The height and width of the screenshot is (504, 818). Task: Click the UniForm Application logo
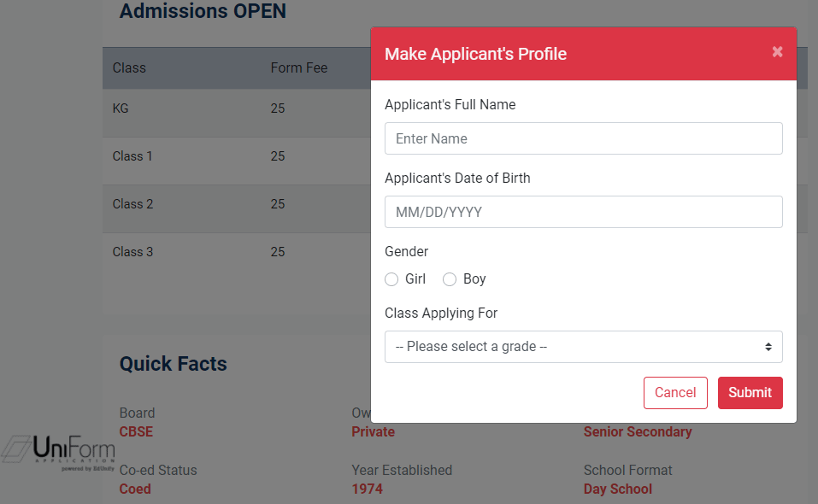pyautogui.click(x=58, y=453)
